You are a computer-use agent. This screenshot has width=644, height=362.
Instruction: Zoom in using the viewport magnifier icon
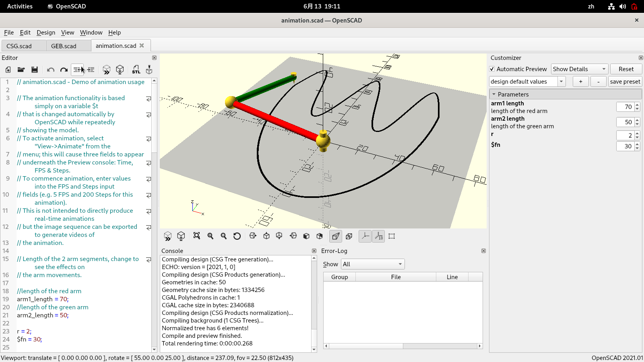coord(210,236)
